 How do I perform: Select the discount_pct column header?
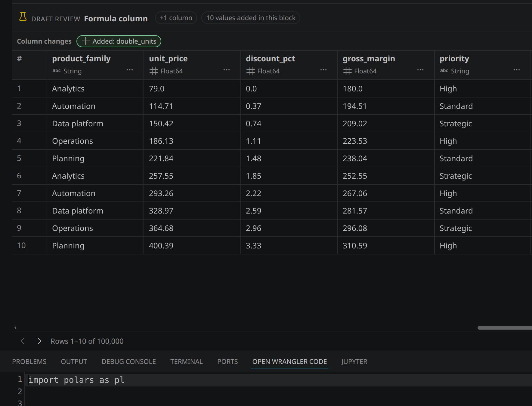(289, 65)
